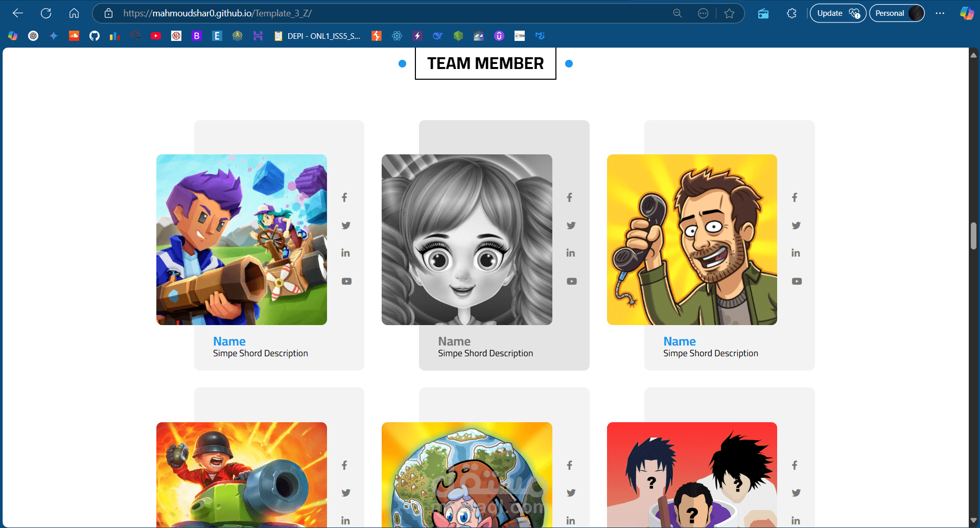The height and width of the screenshot is (528, 980).
Task: Click Facebook icon on anime question-mark card
Action: click(x=795, y=465)
